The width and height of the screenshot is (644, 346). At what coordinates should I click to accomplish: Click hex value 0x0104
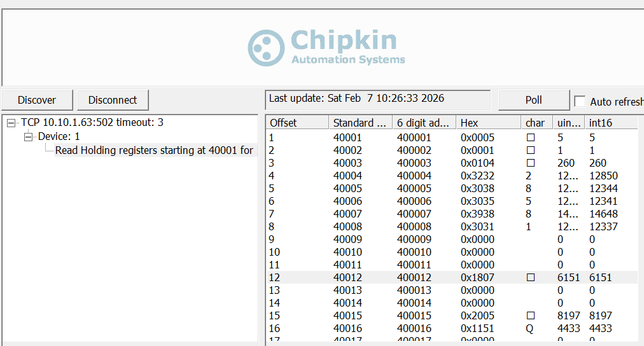477,163
